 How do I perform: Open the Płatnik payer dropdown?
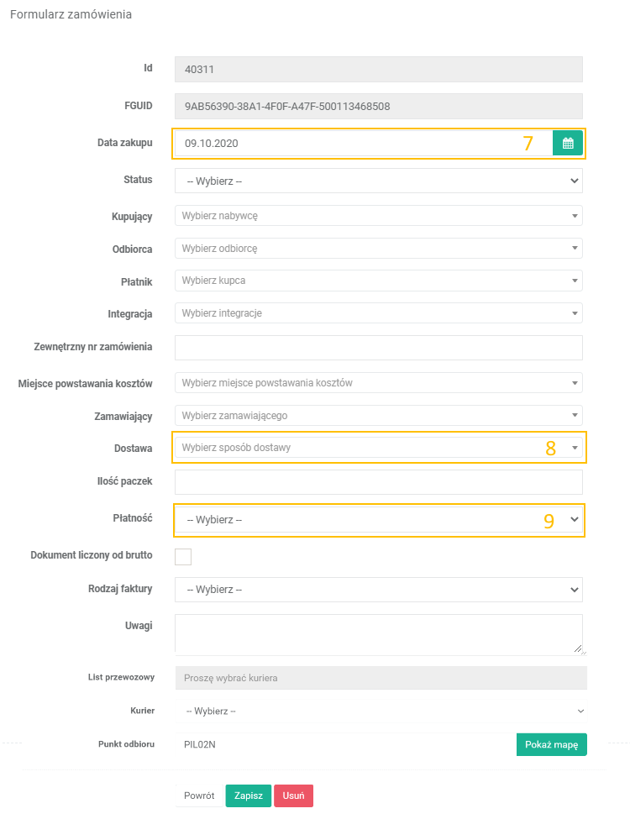point(378,280)
